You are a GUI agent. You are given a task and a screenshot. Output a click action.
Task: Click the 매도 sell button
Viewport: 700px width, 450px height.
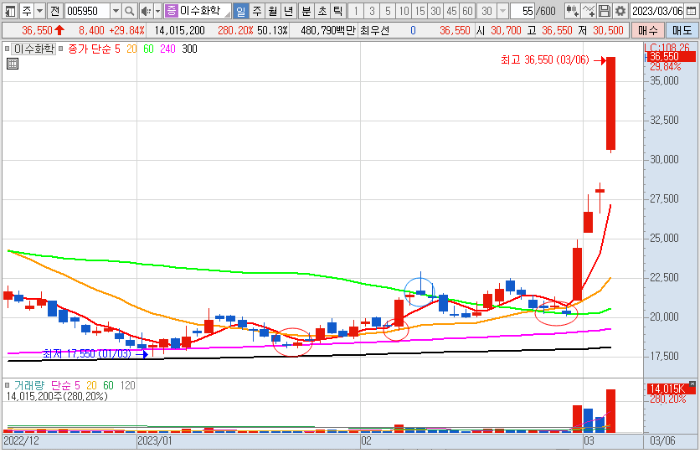coord(681,30)
